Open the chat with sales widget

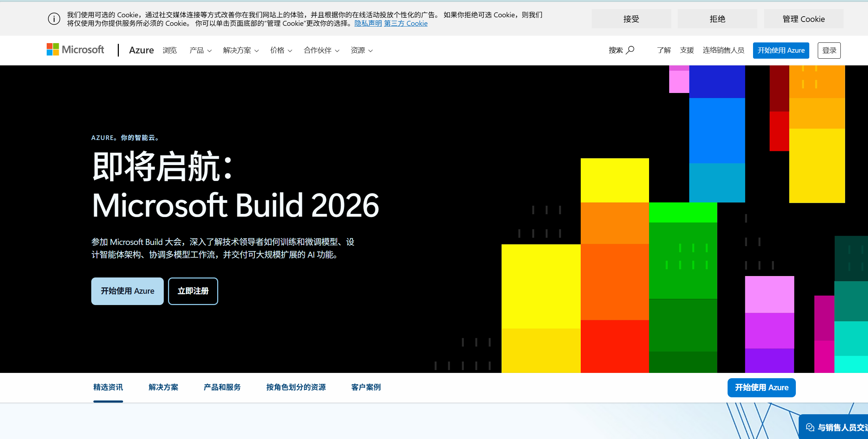click(x=833, y=427)
